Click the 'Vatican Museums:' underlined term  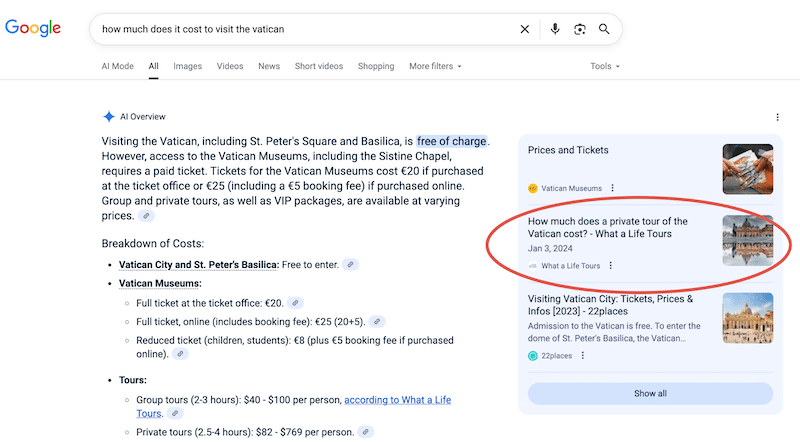pos(160,283)
